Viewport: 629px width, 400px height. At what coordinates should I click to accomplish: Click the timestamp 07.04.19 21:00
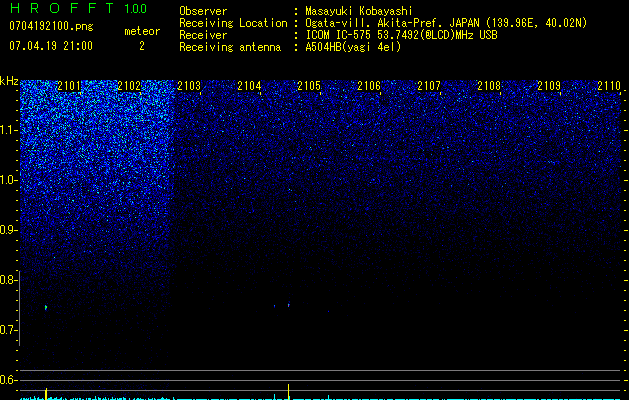click(51, 46)
